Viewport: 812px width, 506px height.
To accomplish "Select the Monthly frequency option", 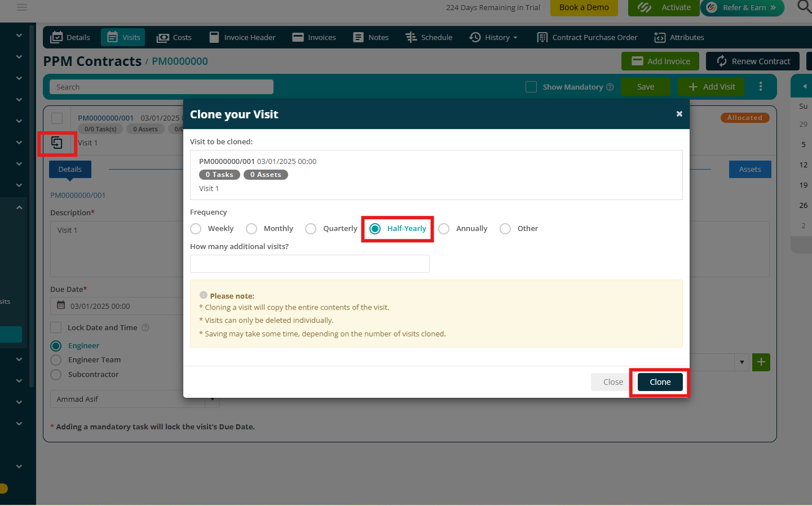I will [x=251, y=229].
